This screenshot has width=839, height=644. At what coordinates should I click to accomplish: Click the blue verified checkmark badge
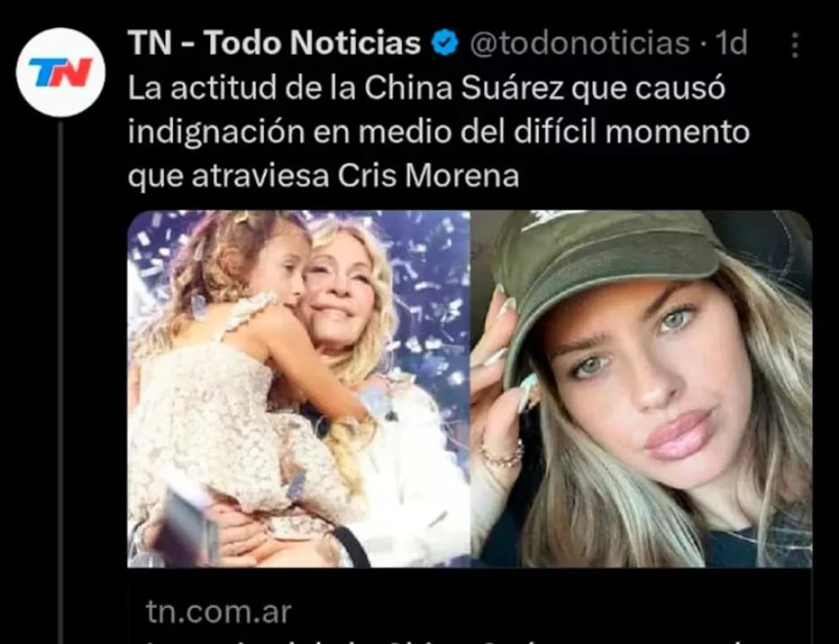coord(445,43)
